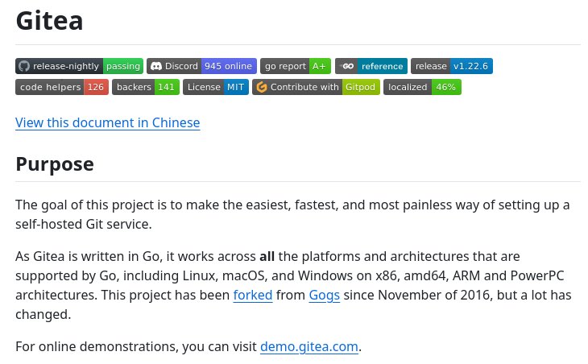Click the green "Gitpod" badge label

[x=360, y=87]
